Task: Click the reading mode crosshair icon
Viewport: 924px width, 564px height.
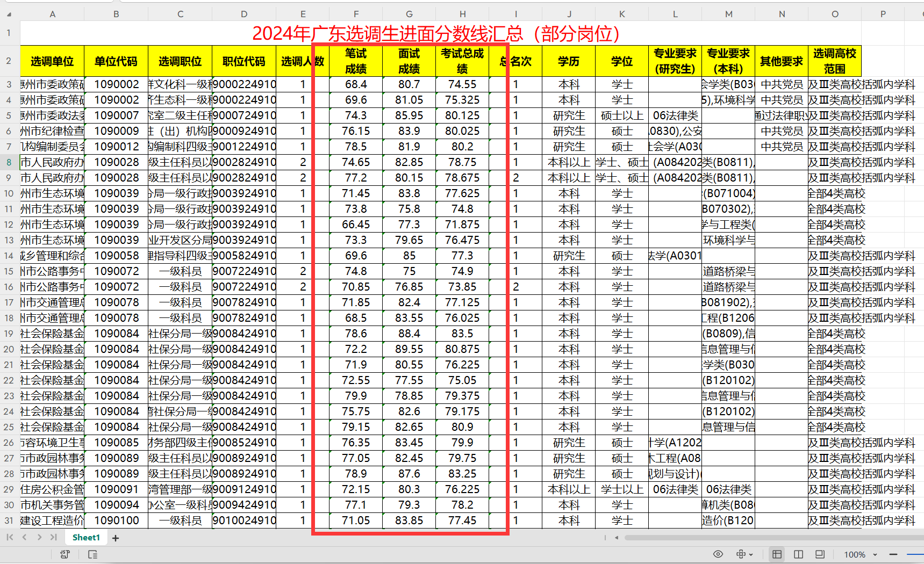Action: (741, 554)
